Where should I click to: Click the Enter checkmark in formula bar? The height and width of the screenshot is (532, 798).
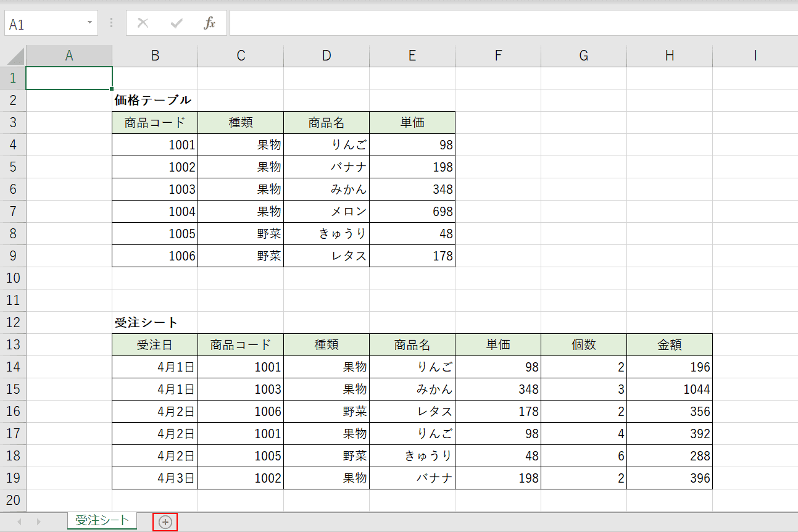177,23
